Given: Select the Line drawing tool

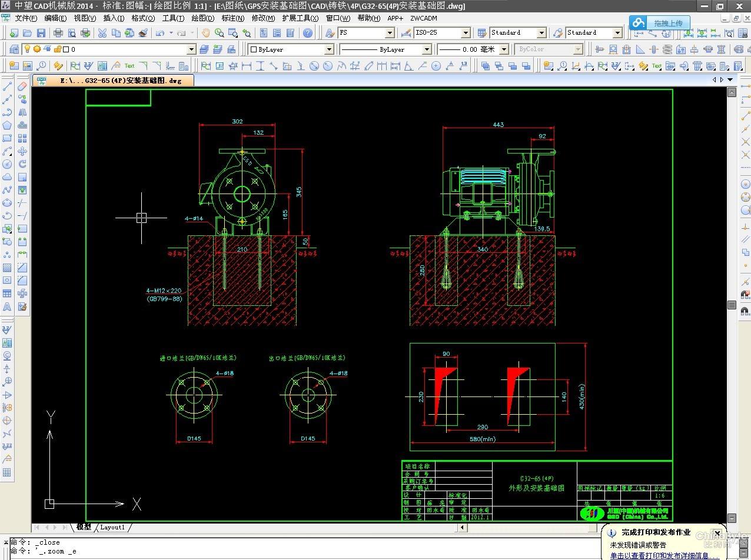Looking at the screenshot, I should point(7,86).
